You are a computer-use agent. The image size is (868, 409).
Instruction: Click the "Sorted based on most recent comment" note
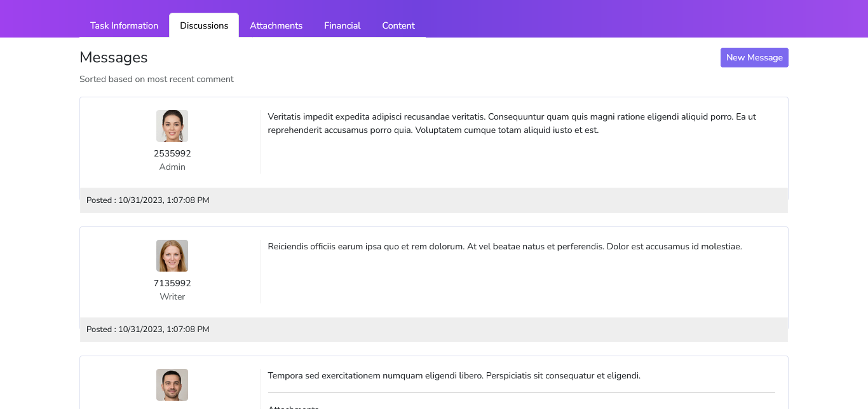point(156,80)
